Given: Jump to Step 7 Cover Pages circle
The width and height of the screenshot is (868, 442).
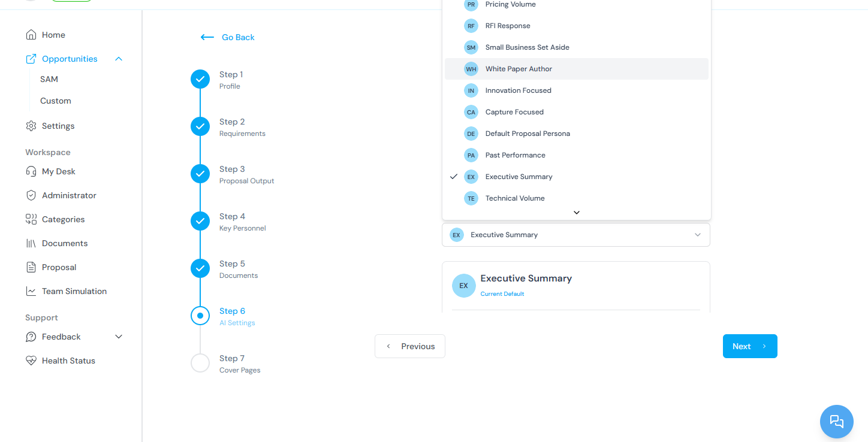Looking at the screenshot, I should click(x=200, y=363).
